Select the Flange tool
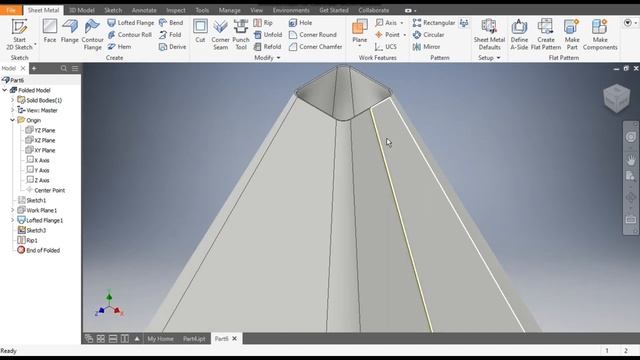This screenshot has width=640, height=360. pos(70,31)
